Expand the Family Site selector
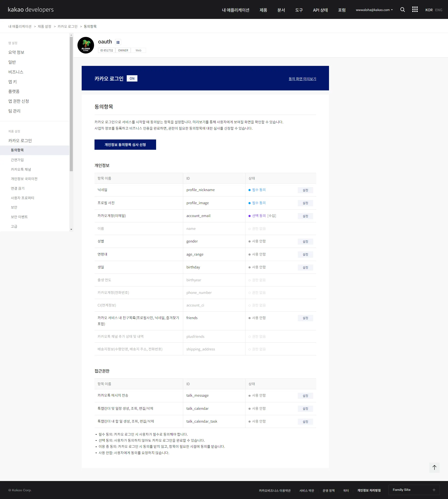The height and width of the screenshot is (499, 448). tap(414, 490)
